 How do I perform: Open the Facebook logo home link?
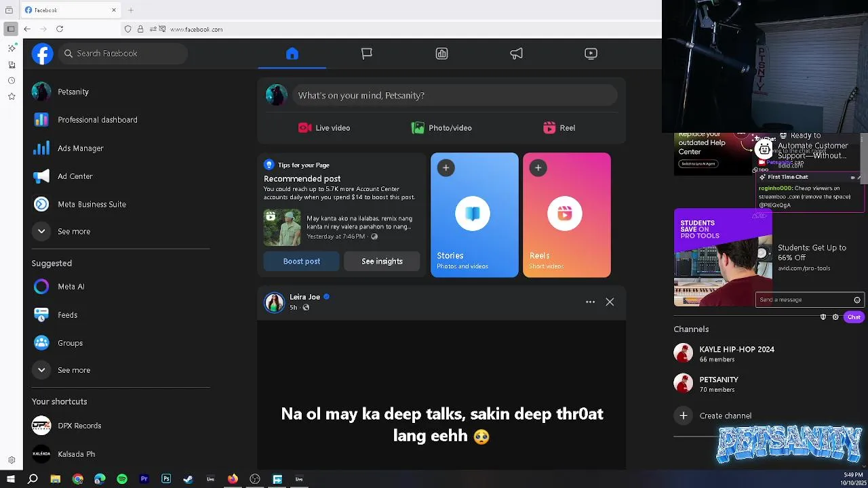[x=42, y=54]
